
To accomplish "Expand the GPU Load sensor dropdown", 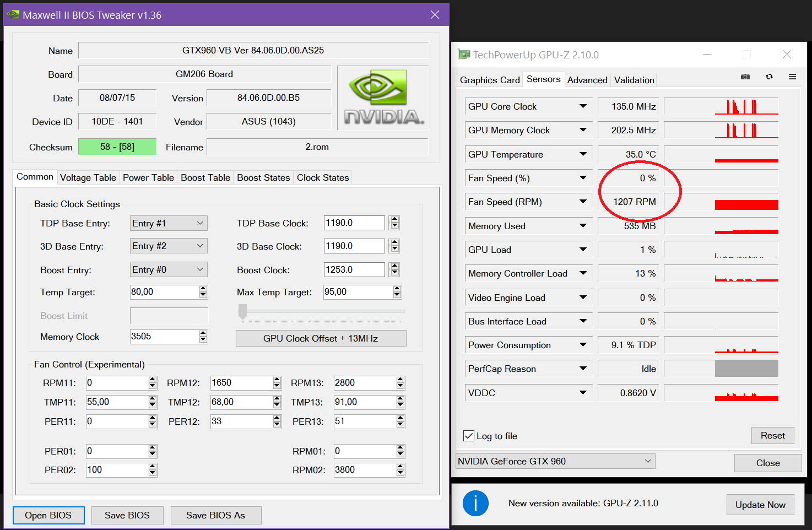I will tap(583, 250).
